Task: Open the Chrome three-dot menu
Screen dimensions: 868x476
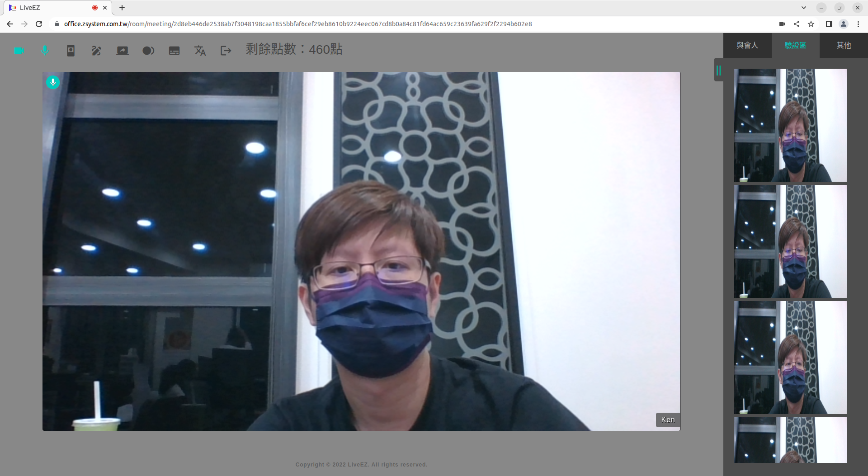Action: (x=858, y=24)
